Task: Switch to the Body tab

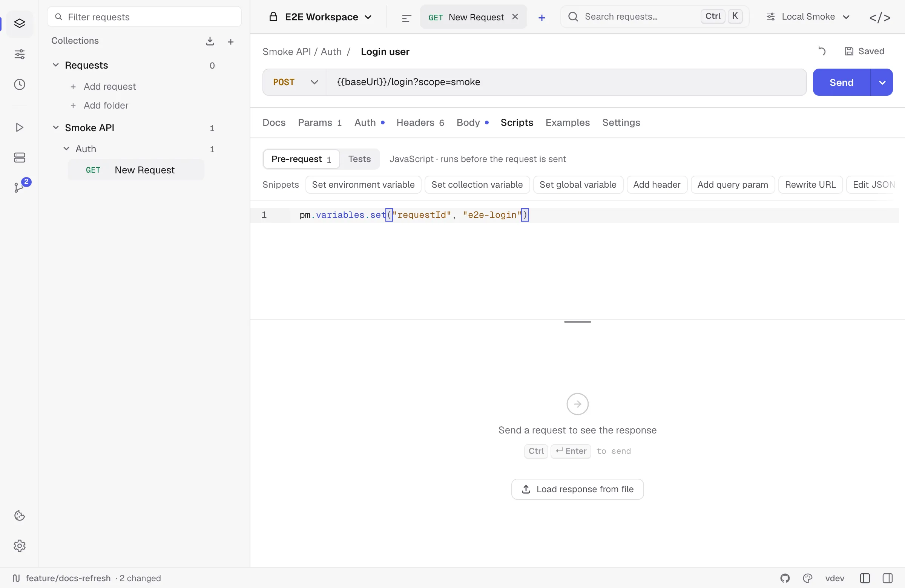Action: pyautogui.click(x=472, y=122)
